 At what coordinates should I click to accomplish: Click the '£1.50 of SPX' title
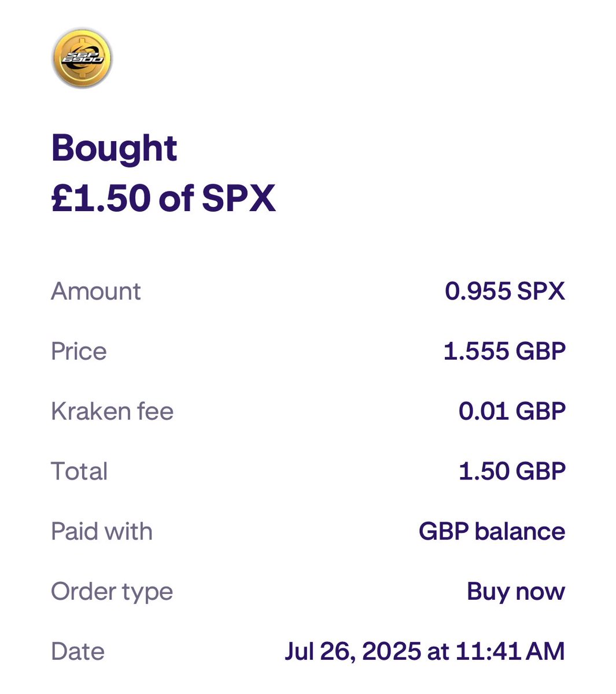[x=163, y=198]
